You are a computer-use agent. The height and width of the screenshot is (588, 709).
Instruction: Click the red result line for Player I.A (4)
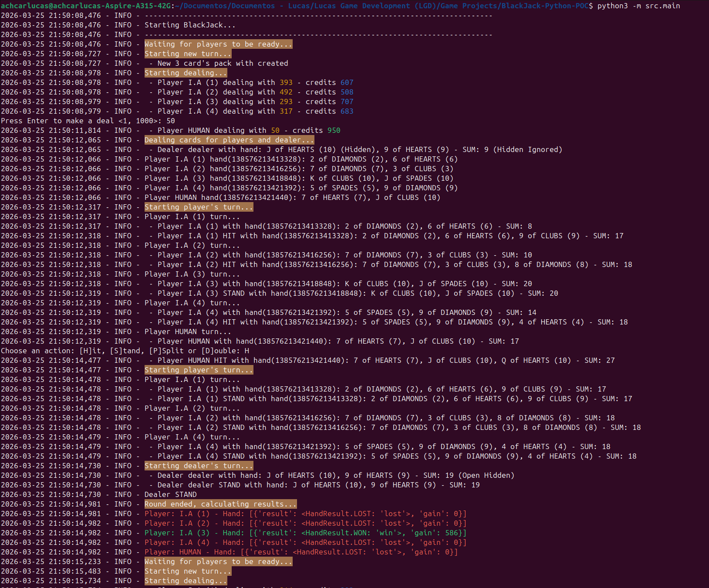click(x=305, y=542)
